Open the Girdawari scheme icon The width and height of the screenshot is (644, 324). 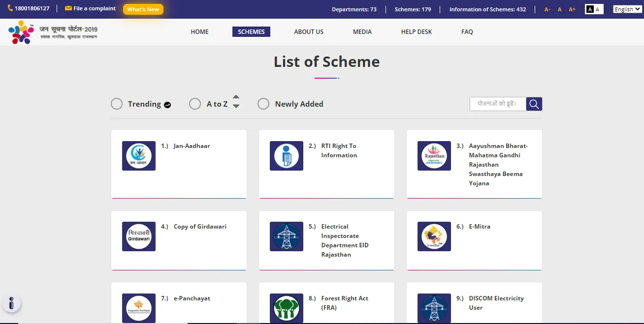pyautogui.click(x=139, y=236)
